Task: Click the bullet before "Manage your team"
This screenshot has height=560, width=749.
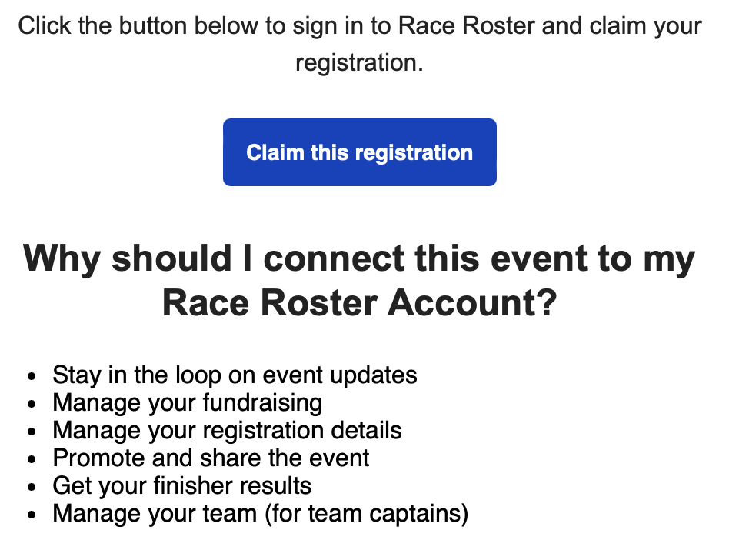Action: click(32, 515)
